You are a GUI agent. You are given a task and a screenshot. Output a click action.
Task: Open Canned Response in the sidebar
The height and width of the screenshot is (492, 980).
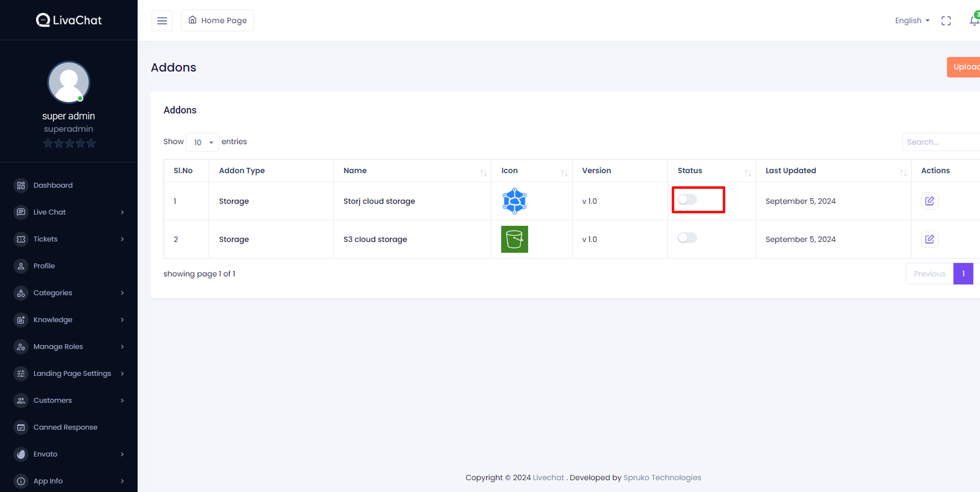tap(65, 427)
